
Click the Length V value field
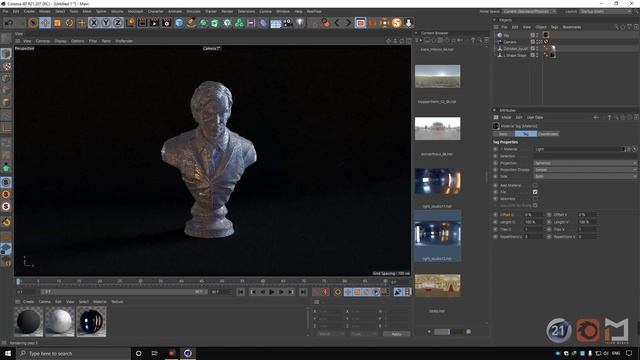point(586,222)
